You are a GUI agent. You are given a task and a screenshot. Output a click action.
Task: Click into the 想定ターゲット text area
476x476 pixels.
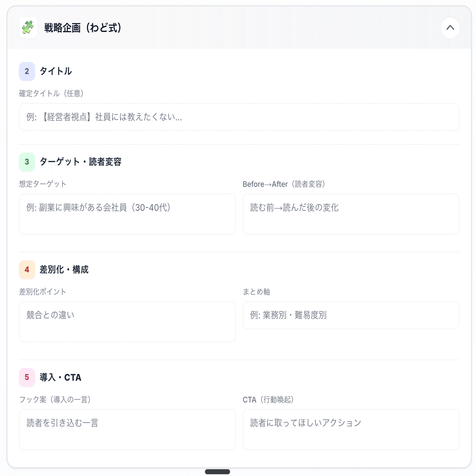(127, 214)
